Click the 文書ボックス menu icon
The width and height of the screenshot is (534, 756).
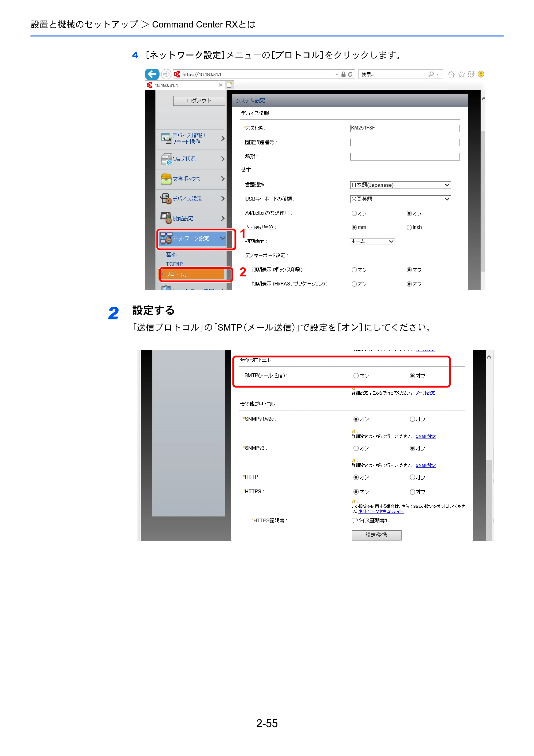point(166,178)
